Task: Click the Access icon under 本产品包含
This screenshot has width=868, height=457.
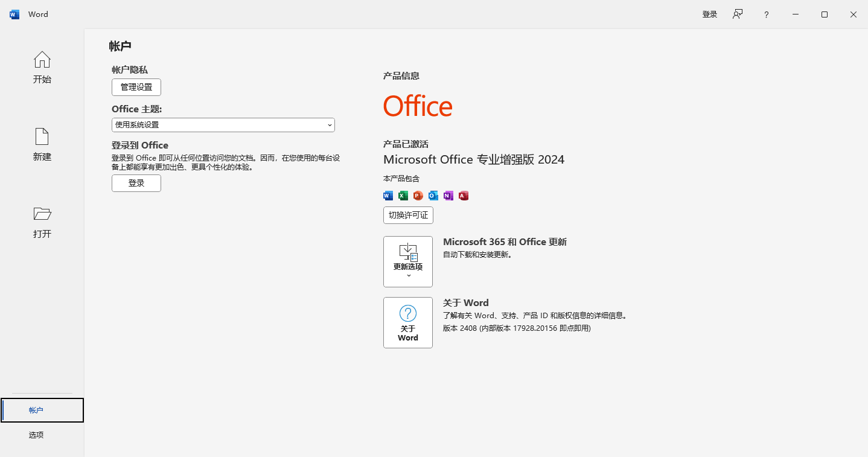Action: (x=464, y=196)
